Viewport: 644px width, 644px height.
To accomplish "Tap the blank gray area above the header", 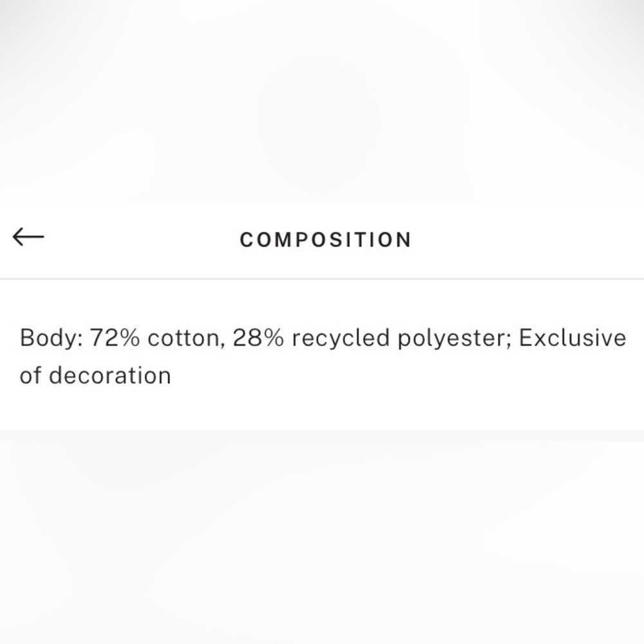I will [322, 97].
